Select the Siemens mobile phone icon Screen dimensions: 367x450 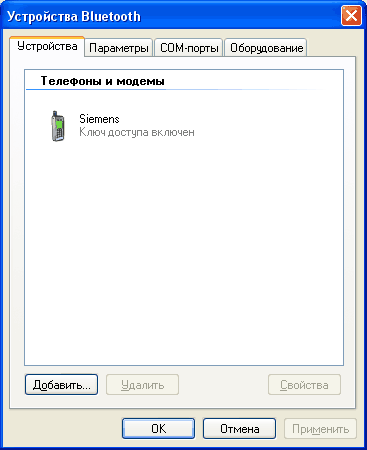58,126
